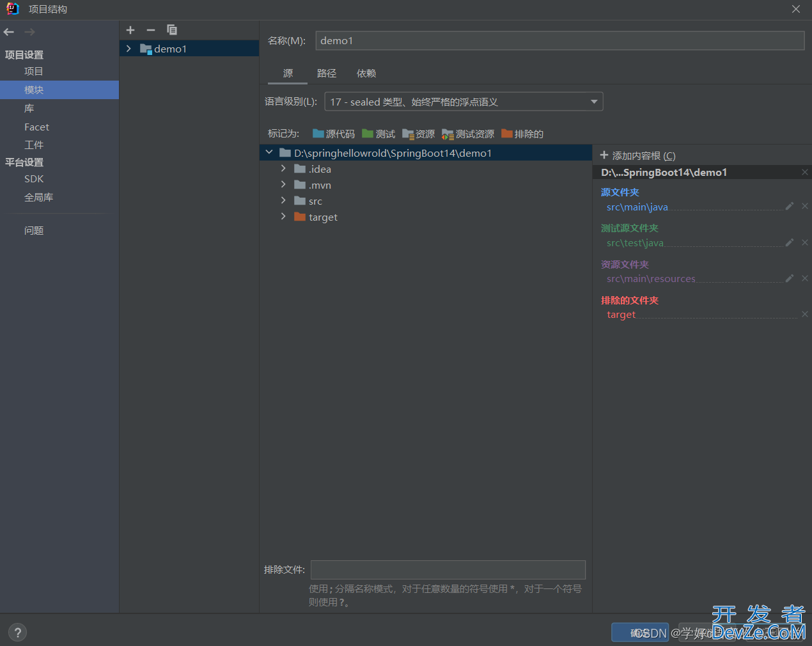Click the 确定 confirm button
This screenshot has width=812, height=646.
pyautogui.click(x=640, y=633)
